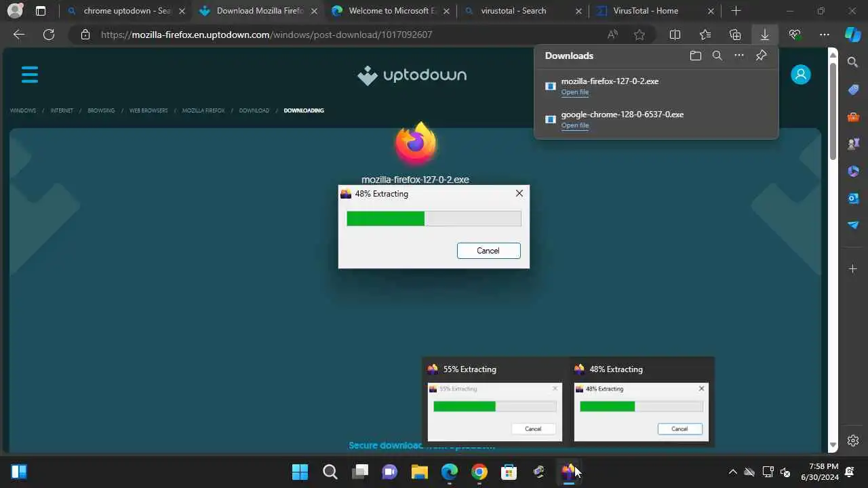Open the Windows Start menu
This screenshot has height=488, width=868.
coord(299,472)
